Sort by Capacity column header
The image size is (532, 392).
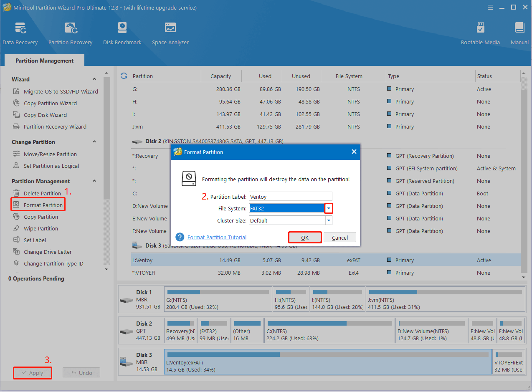tap(221, 76)
